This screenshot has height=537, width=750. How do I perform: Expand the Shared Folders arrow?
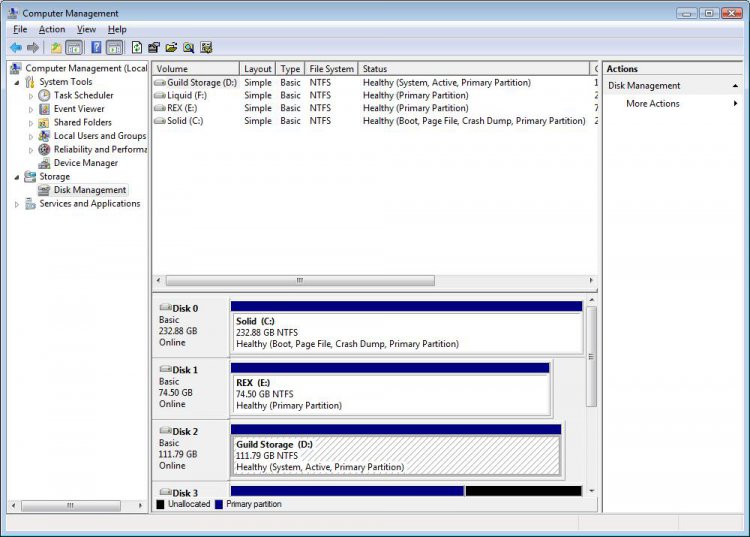(x=31, y=123)
